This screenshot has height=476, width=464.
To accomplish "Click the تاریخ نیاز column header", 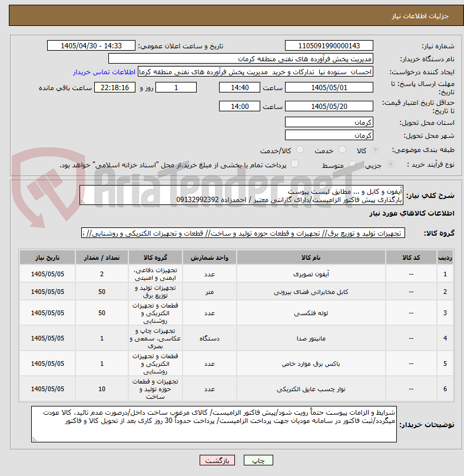I will pyautogui.click(x=47, y=257).
